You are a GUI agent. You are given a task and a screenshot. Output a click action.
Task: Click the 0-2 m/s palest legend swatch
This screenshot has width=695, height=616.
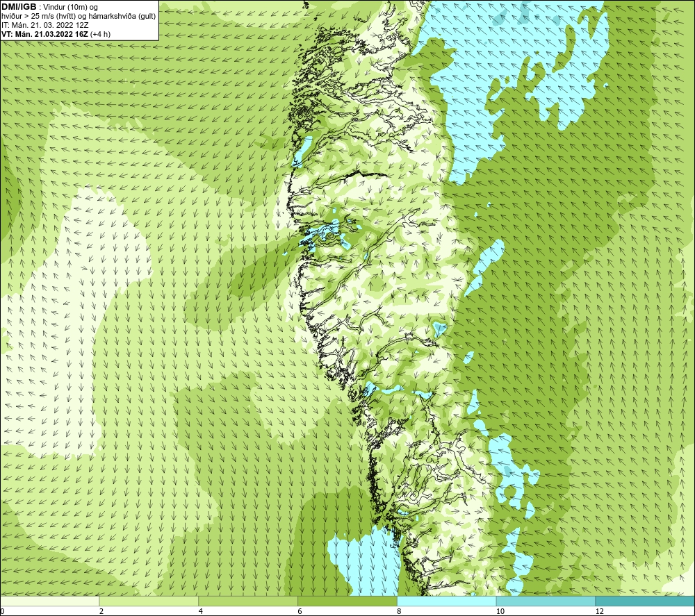point(49,601)
